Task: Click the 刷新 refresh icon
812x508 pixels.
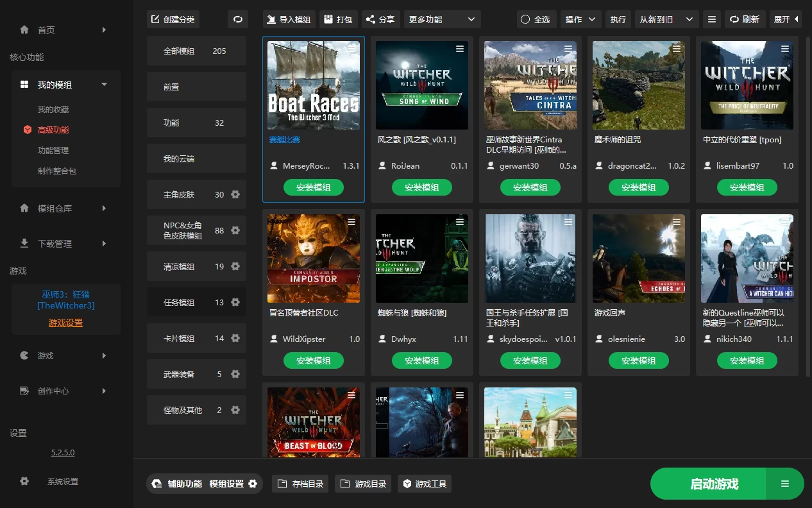Action: (x=734, y=19)
